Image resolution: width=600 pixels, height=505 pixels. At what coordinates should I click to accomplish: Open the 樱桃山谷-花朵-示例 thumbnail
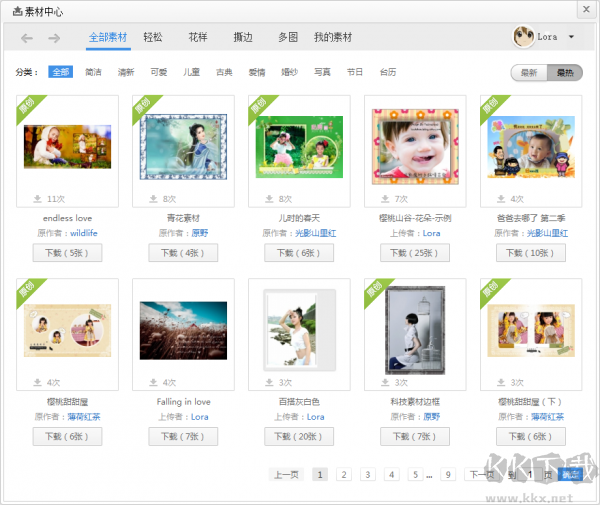coord(415,147)
